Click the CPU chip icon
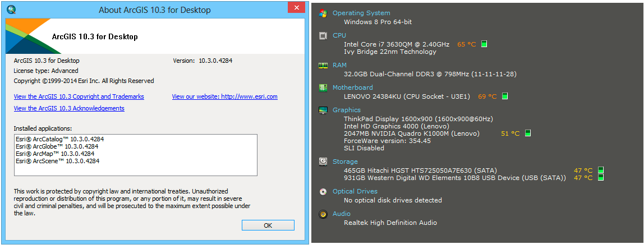Image resolution: width=644 pixels, height=249 pixels. [323, 35]
